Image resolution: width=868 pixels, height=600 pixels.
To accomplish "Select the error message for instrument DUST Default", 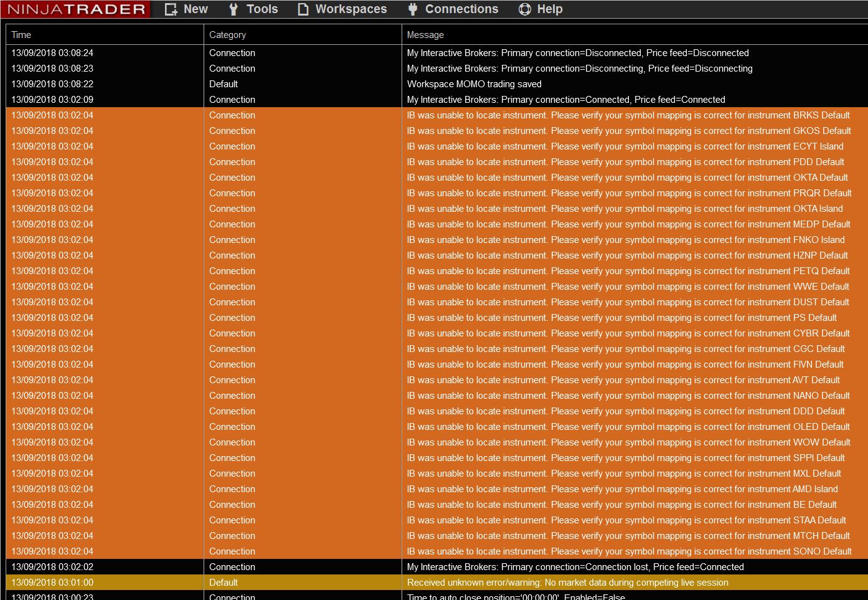I will pos(628,302).
